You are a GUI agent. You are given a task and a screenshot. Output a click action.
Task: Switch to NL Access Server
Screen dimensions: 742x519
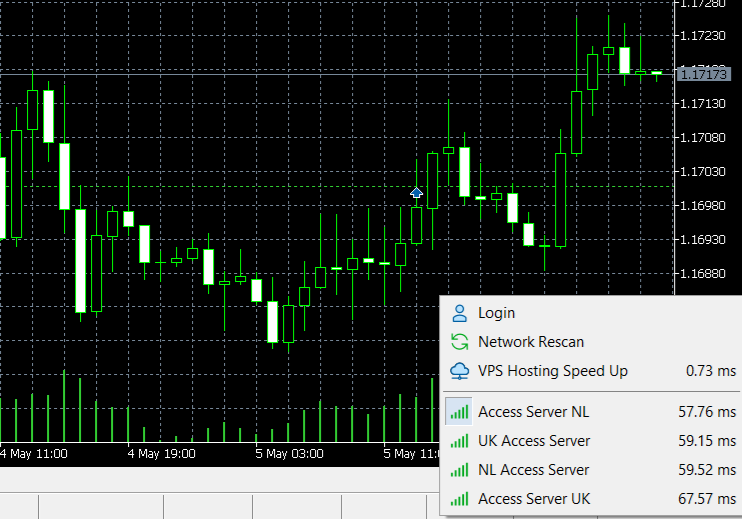point(591,470)
